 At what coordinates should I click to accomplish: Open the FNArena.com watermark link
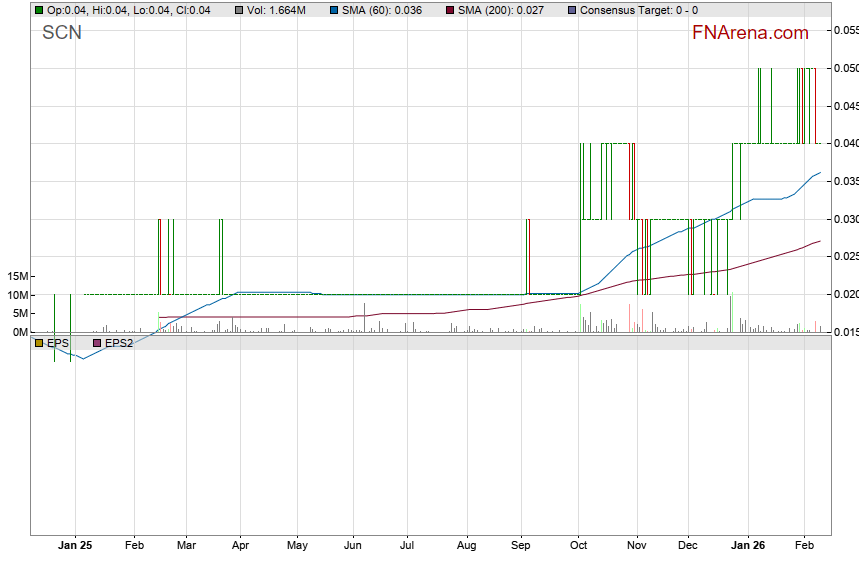[x=750, y=33]
